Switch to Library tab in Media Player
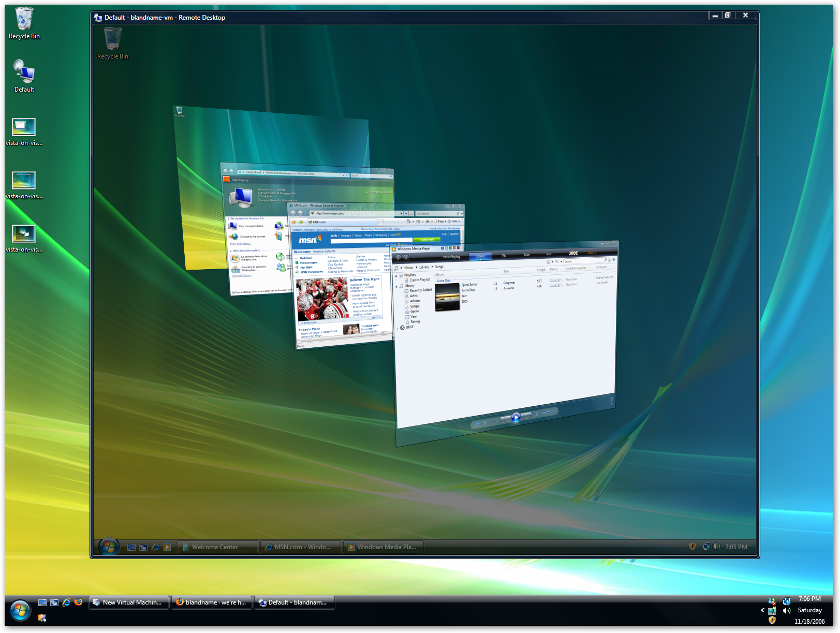 click(x=480, y=256)
